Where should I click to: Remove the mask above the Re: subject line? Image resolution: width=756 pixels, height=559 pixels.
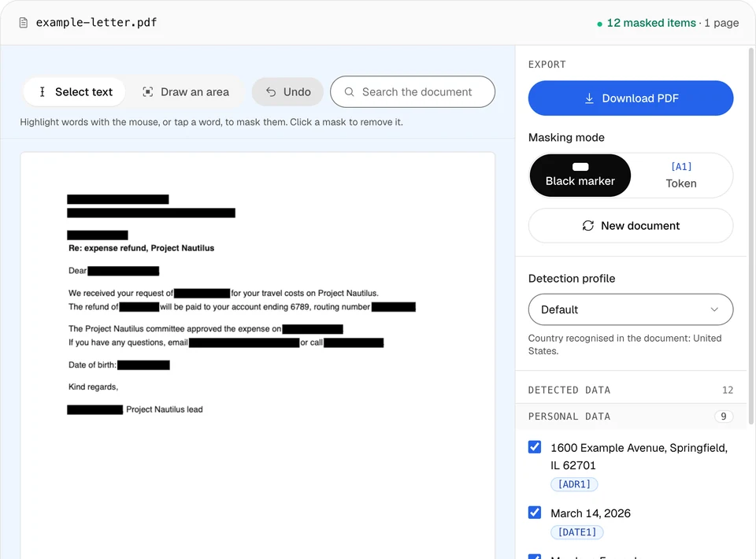[98, 235]
